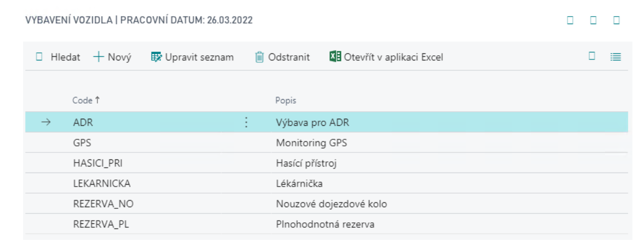Open the Code column header sort menu
644x247 pixels.
[x=86, y=101]
